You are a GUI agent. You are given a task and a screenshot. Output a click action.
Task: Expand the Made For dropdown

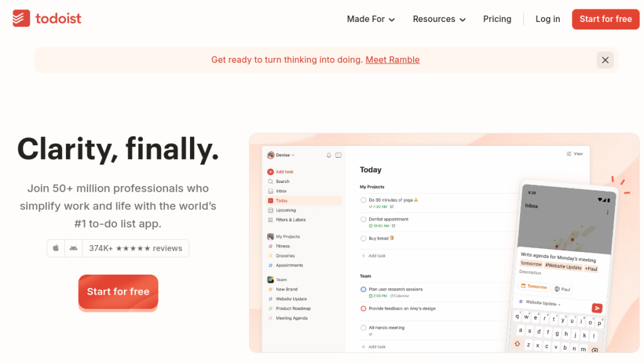[x=370, y=19]
